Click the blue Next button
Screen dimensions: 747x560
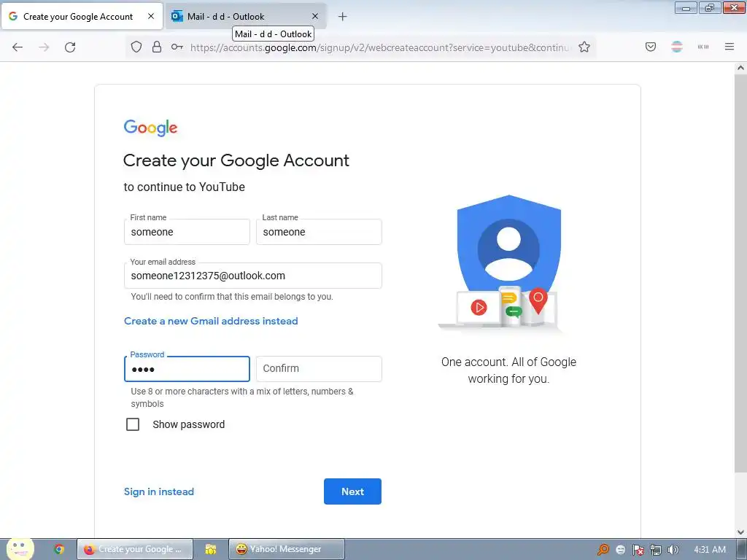click(x=352, y=491)
